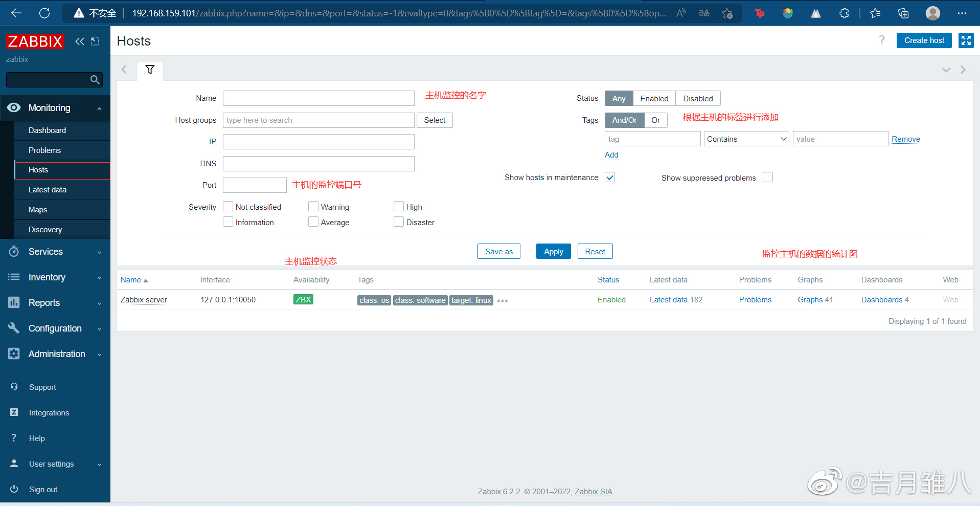The width and height of the screenshot is (980, 506).
Task: Set Status filter to Disabled
Action: click(698, 98)
